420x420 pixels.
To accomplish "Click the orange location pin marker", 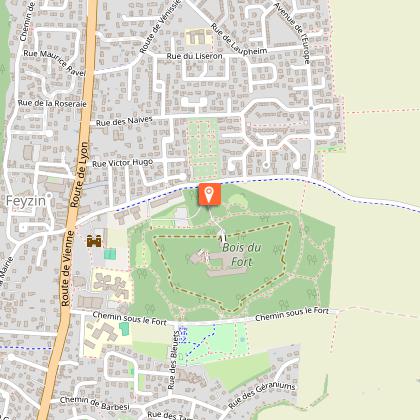I will [209, 194].
